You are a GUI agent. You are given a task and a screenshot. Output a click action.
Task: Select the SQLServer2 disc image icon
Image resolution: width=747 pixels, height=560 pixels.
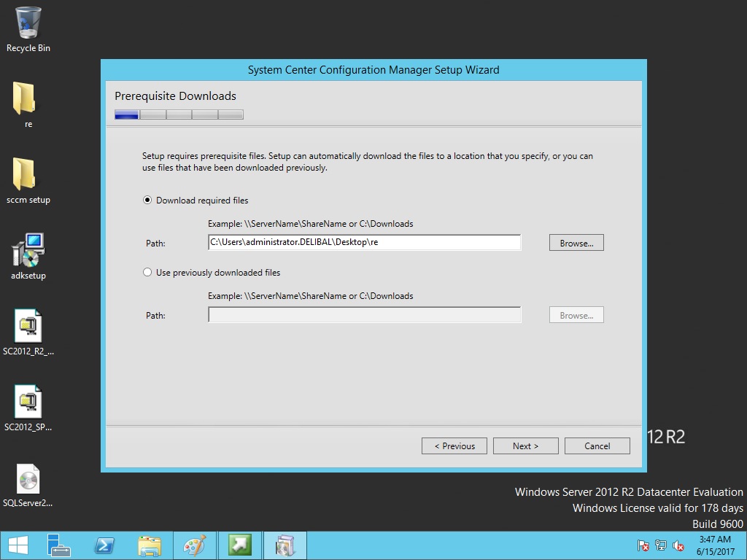28,478
